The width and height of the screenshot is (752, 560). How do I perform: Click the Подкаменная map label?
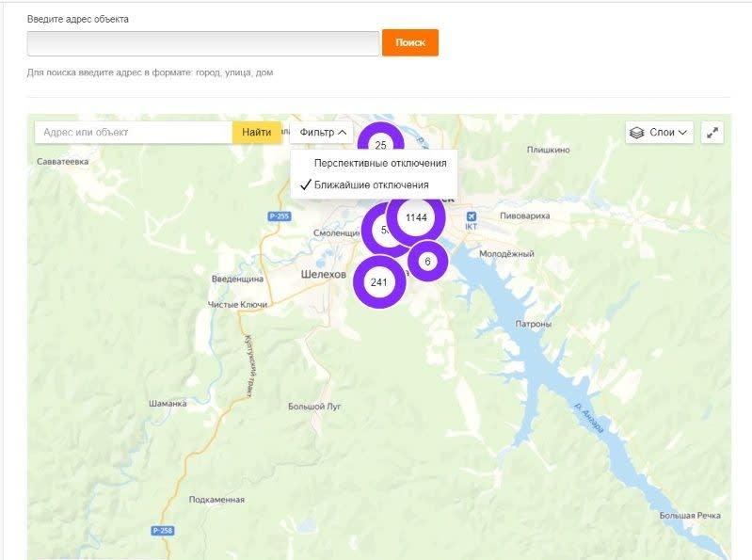(216, 500)
